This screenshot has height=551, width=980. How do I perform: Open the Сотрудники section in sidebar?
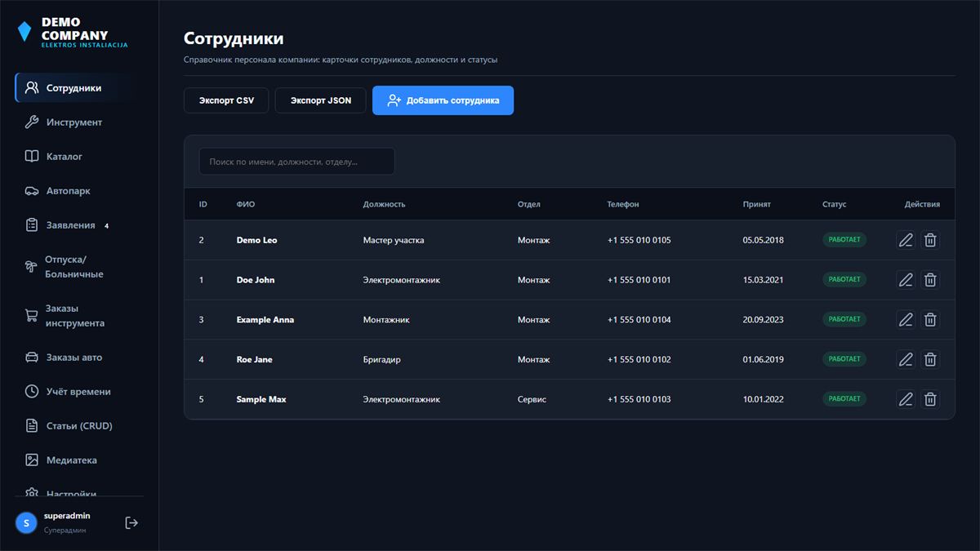pyautogui.click(x=79, y=87)
